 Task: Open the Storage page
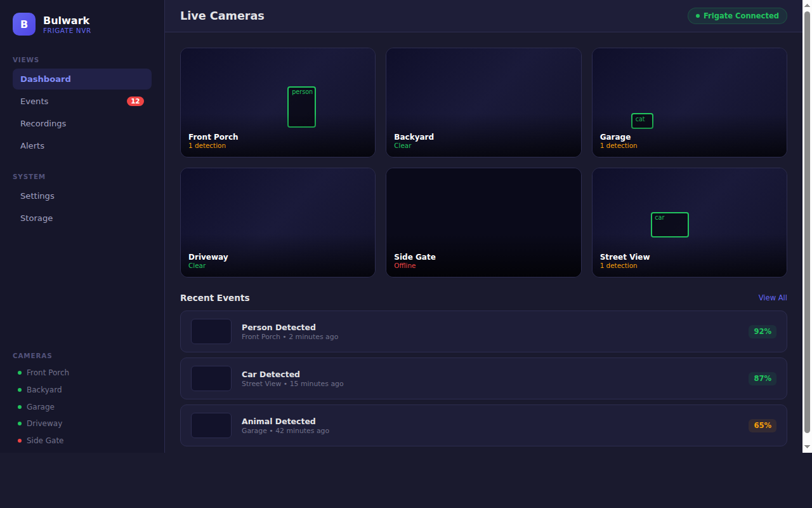click(37, 218)
